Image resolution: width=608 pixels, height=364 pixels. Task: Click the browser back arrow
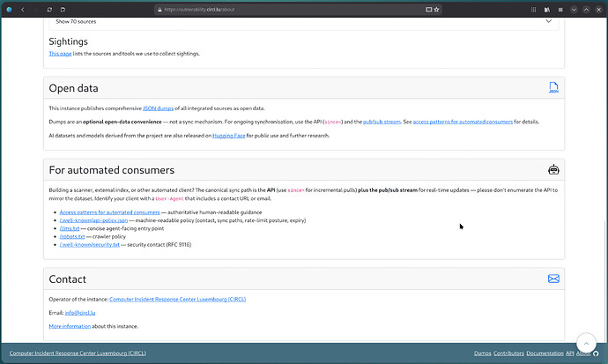(x=23, y=10)
